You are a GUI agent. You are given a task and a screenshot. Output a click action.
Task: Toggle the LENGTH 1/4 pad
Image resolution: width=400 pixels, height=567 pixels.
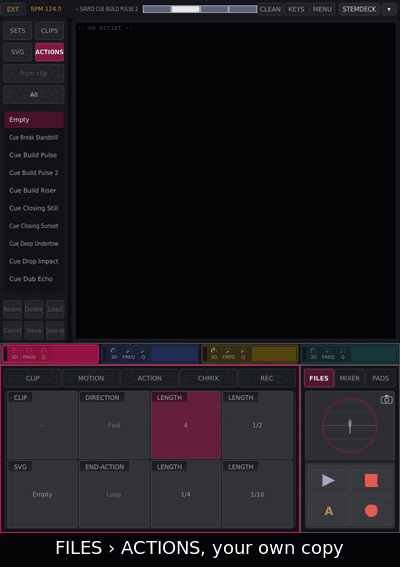(186, 494)
